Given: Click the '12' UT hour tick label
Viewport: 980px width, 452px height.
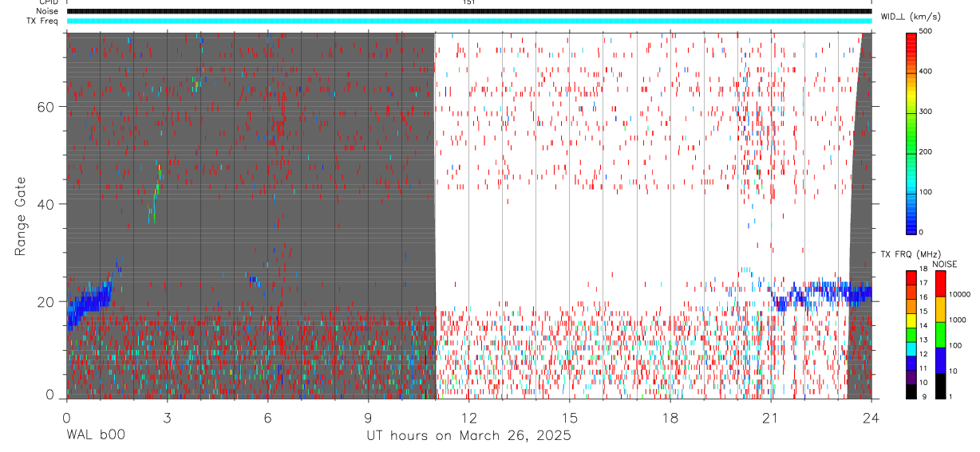Looking at the screenshot, I should [x=469, y=418].
